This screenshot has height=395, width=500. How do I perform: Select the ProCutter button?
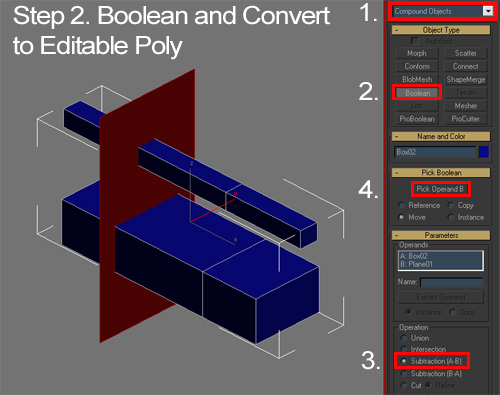[466, 119]
